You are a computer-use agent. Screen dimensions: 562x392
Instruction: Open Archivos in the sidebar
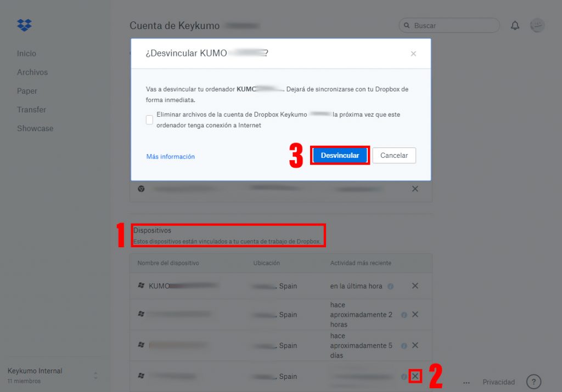pos(32,72)
